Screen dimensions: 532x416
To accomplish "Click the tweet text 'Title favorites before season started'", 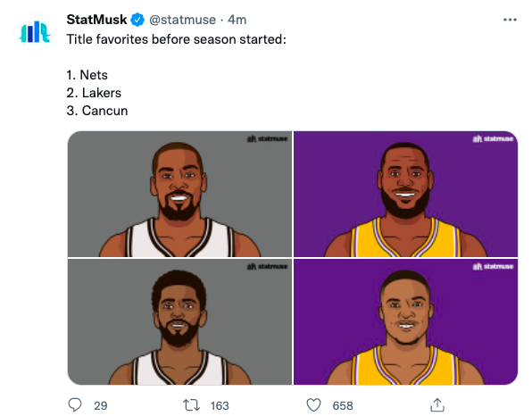I will coord(176,39).
